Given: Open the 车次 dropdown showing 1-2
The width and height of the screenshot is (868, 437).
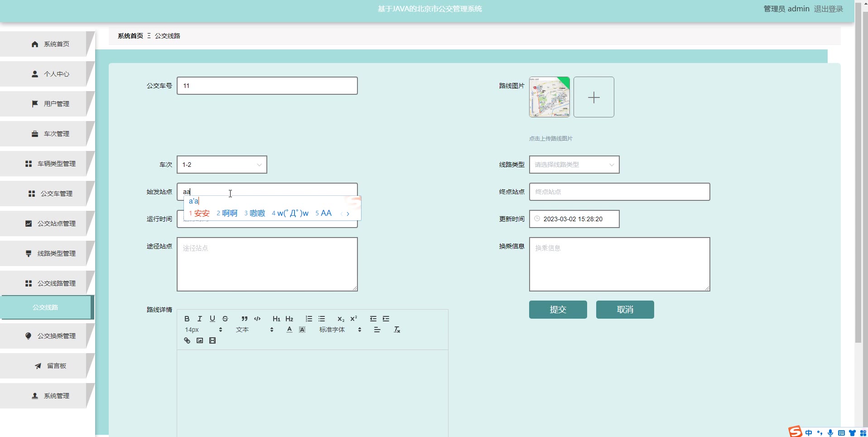Looking at the screenshot, I should click(222, 165).
